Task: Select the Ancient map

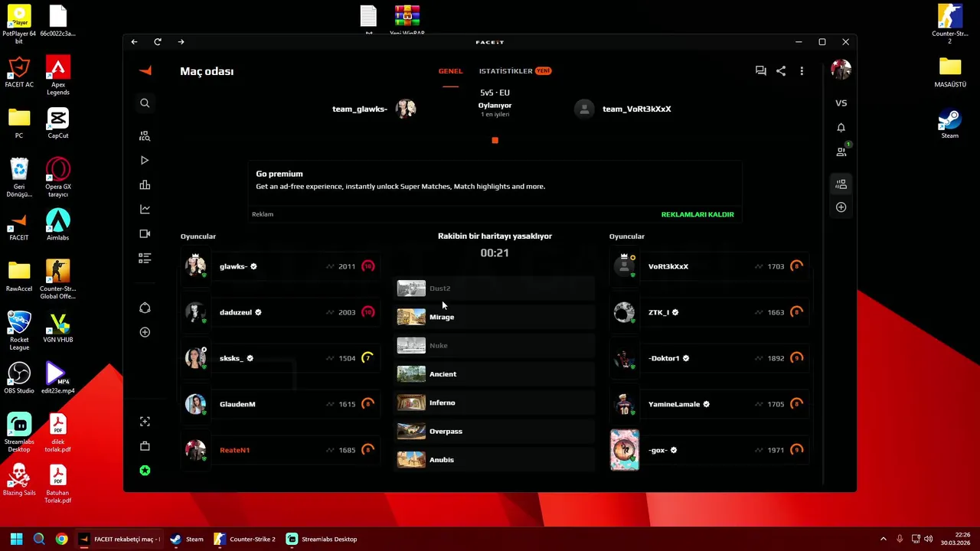Action: point(495,374)
